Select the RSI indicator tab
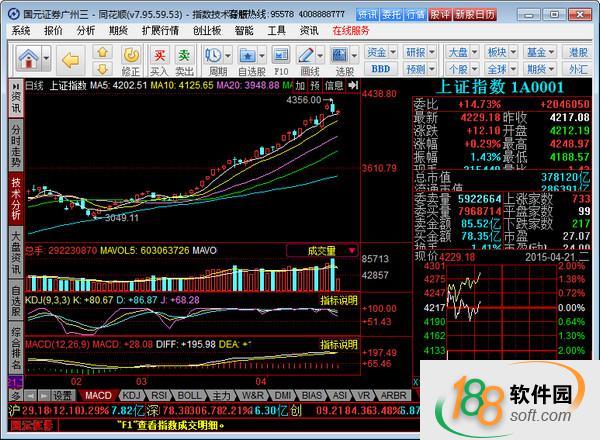The height and width of the screenshot is (440, 600). click(159, 395)
